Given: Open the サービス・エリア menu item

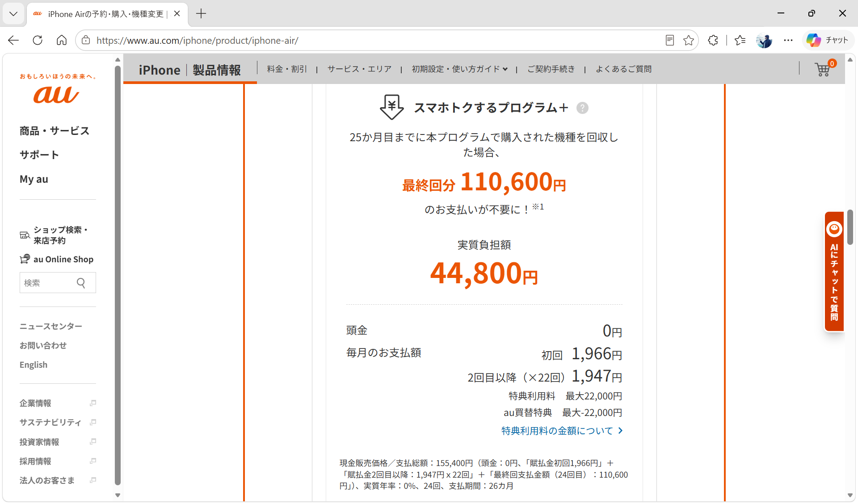Looking at the screenshot, I should point(359,69).
